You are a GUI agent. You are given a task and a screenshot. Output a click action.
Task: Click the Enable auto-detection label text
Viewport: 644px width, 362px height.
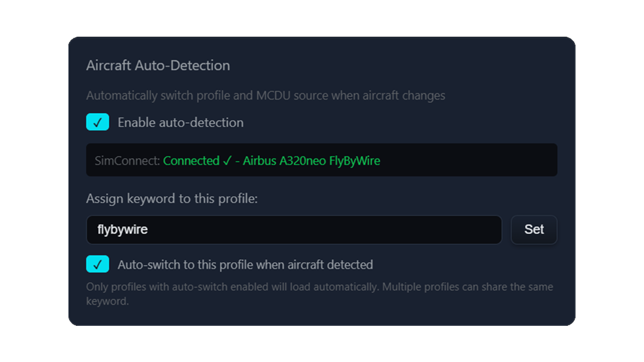click(180, 122)
